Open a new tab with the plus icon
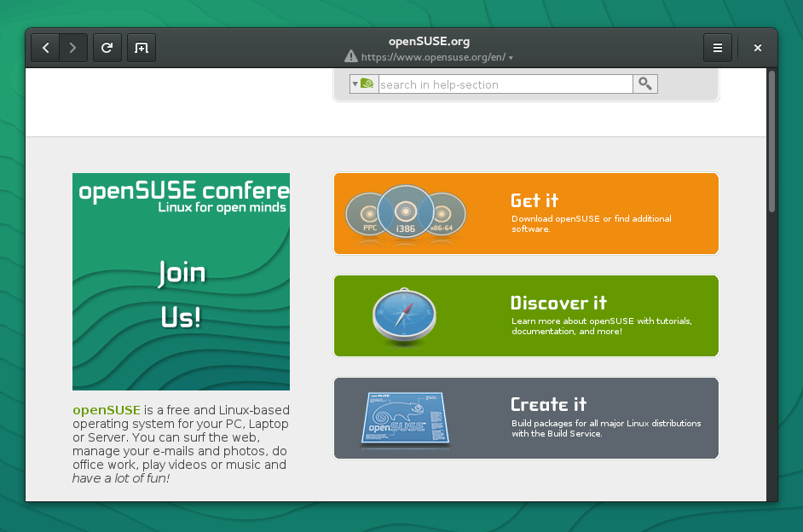This screenshot has height=532, width=803. [141, 48]
